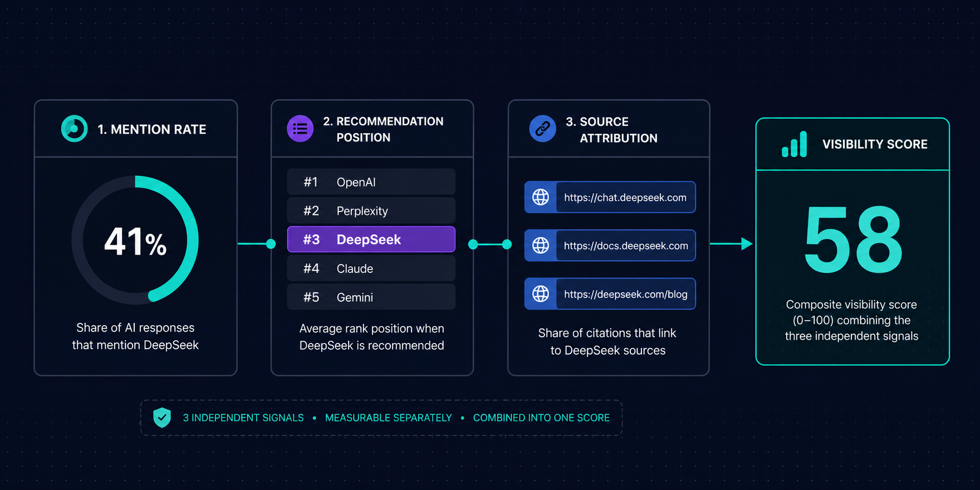This screenshot has width=980, height=490.
Task: Click the shield checkmark icon
Action: pos(162,418)
